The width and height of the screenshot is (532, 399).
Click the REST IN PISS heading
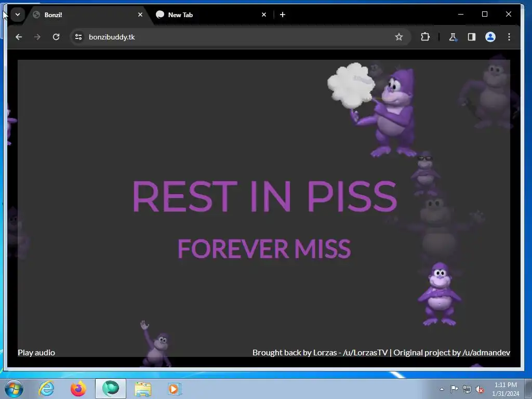pyautogui.click(x=264, y=196)
